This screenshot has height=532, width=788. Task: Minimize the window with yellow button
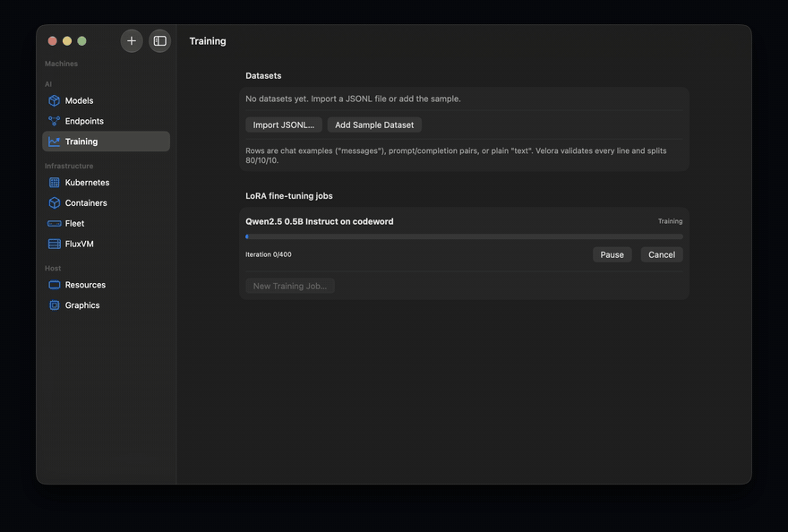coord(67,41)
